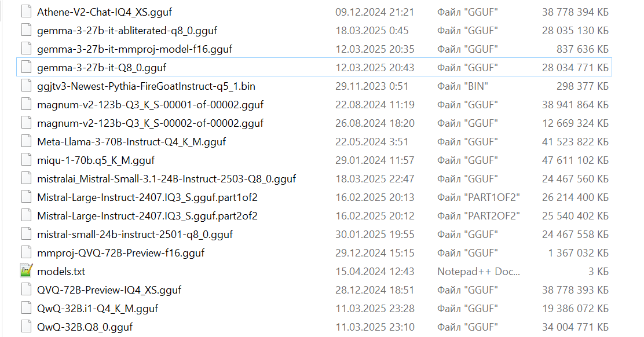This screenshot has width=644, height=337.
Task: Click the ggjtv3-Newest-Pythia BIN file icon
Action: pos(26,86)
